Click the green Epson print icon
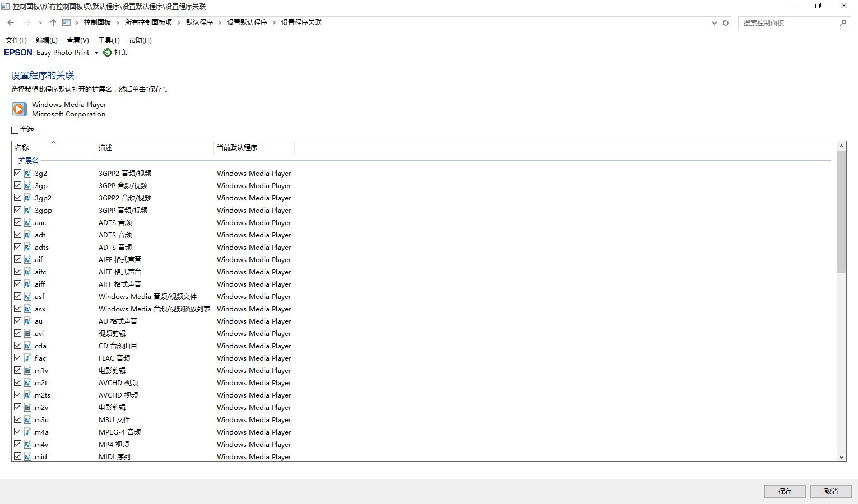Screen dimensions: 858x504 click(x=108, y=52)
